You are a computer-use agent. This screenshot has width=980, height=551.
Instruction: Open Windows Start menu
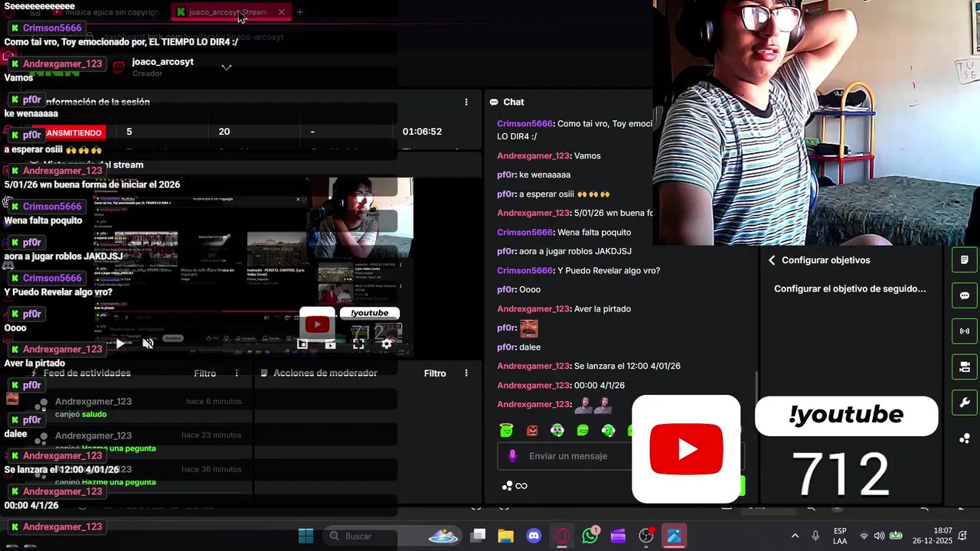[x=305, y=536]
